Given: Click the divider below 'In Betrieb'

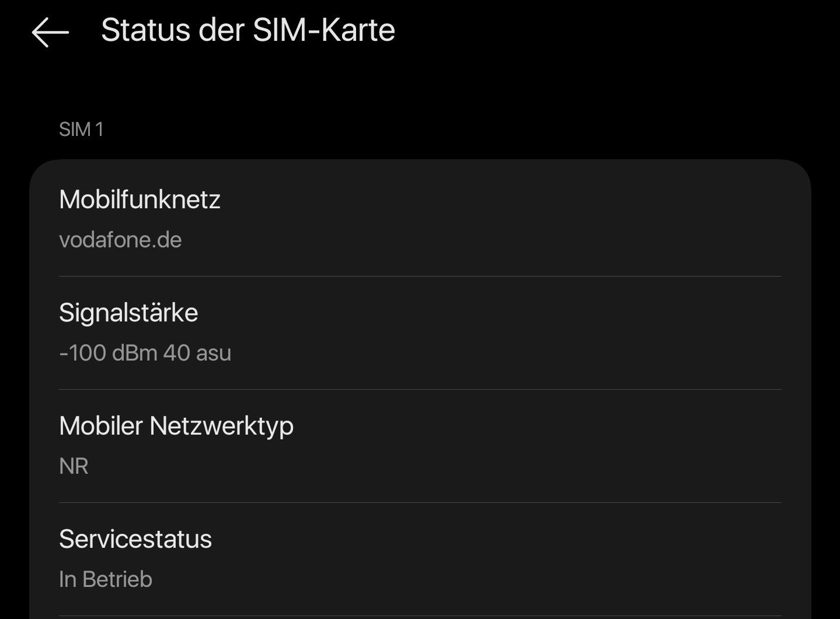Looking at the screenshot, I should (420, 615).
